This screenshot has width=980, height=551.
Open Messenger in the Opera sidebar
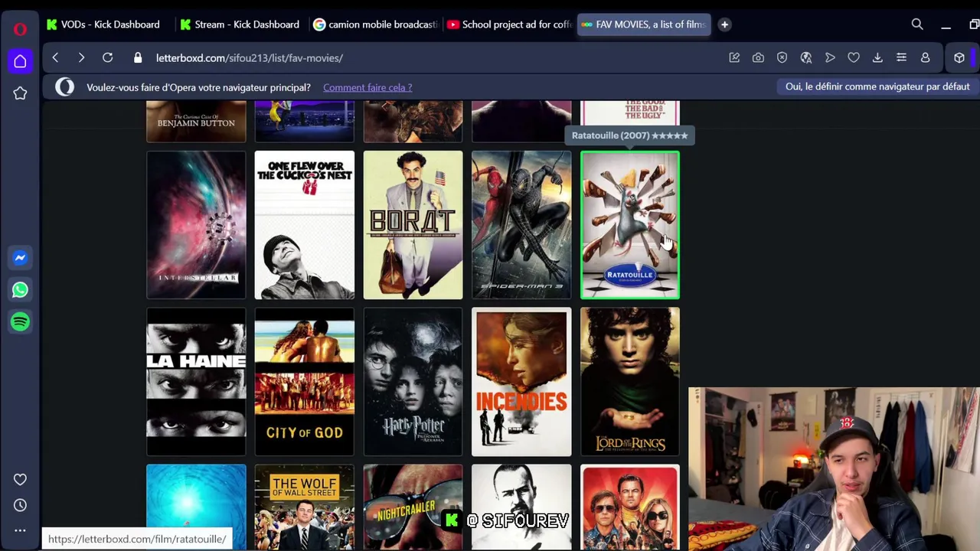[20, 258]
